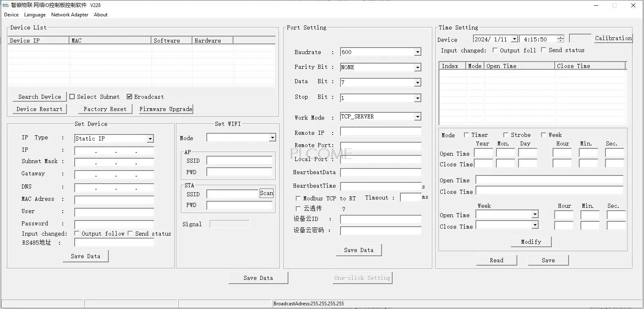Tick the Strobe mode checkbox
This screenshot has width=644, height=309.
point(506,135)
